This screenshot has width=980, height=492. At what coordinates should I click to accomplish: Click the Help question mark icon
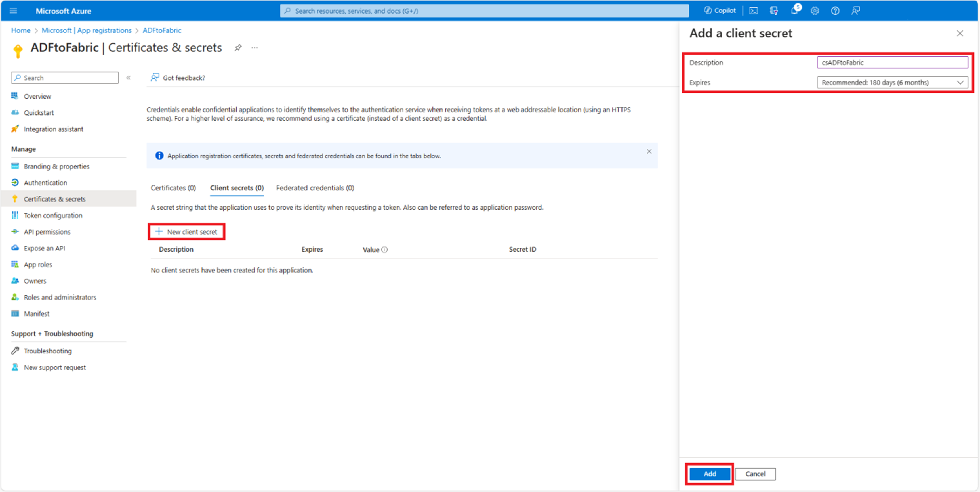click(835, 11)
